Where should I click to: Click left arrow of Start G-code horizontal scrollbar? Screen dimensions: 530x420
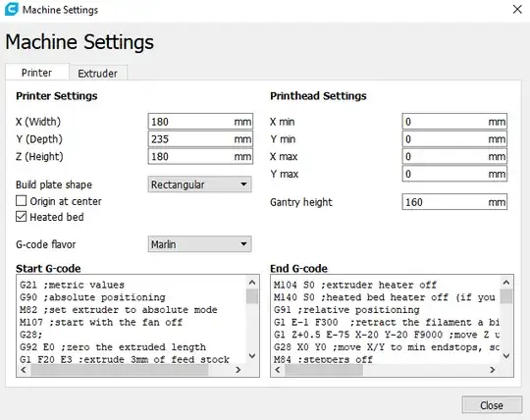(x=24, y=370)
